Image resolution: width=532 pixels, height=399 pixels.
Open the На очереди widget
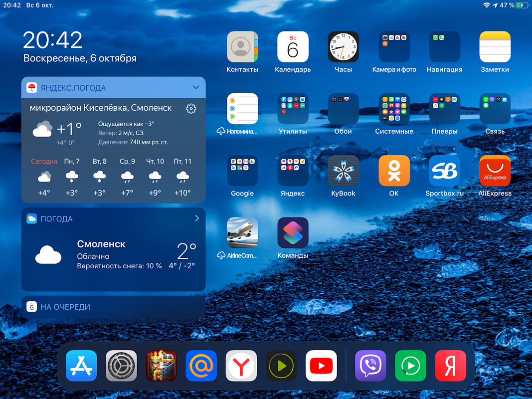pos(113,307)
